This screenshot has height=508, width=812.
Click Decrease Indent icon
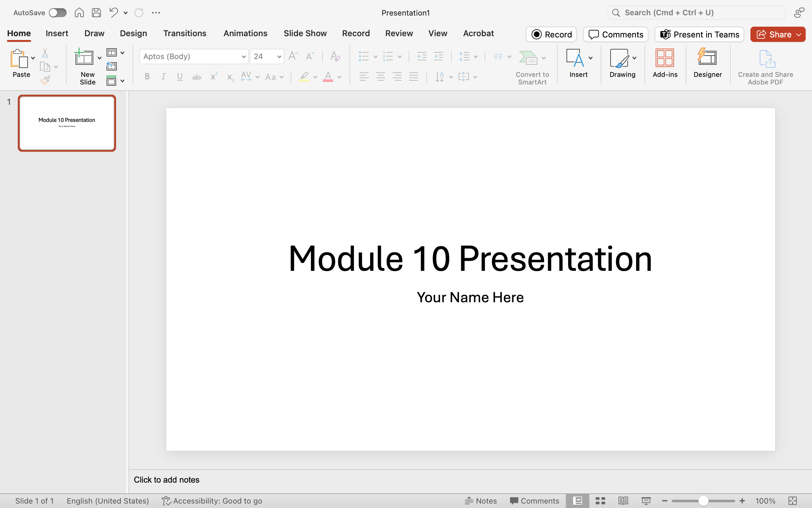pos(422,56)
